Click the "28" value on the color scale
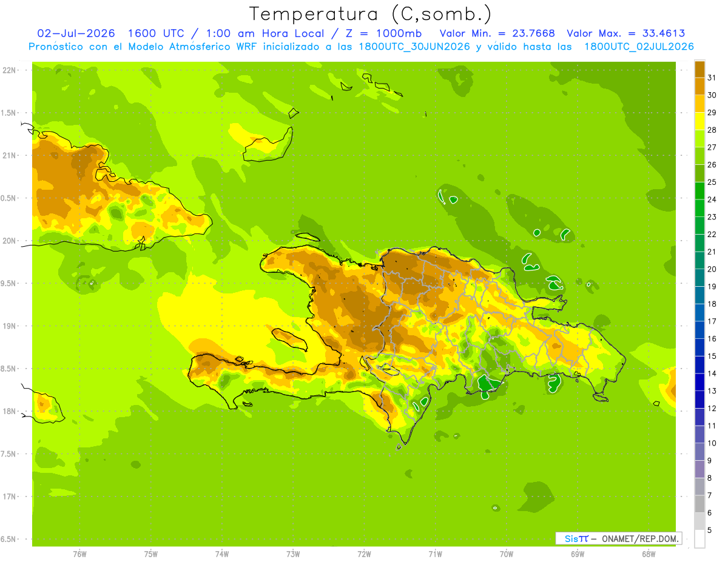The height and width of the screenshot is (562, 728). click(x=712, y=130)
